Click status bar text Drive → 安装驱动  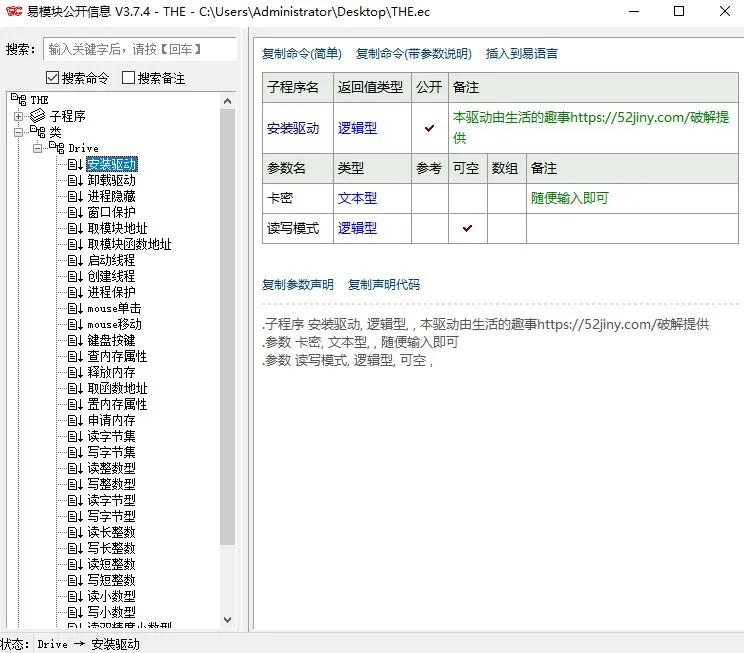pyautogui.click(x=89, y=644)
